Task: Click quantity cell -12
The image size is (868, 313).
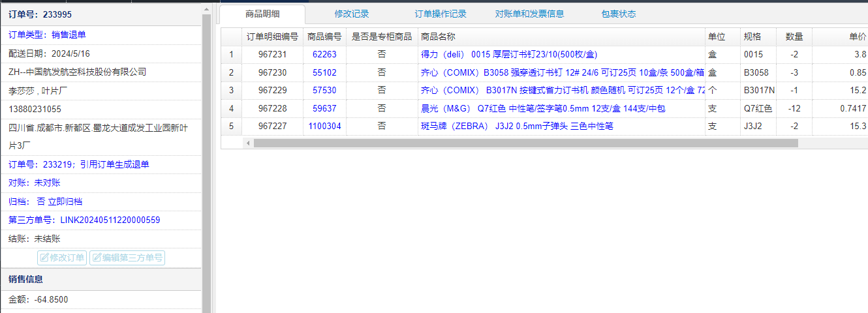Action: [794, 108]
